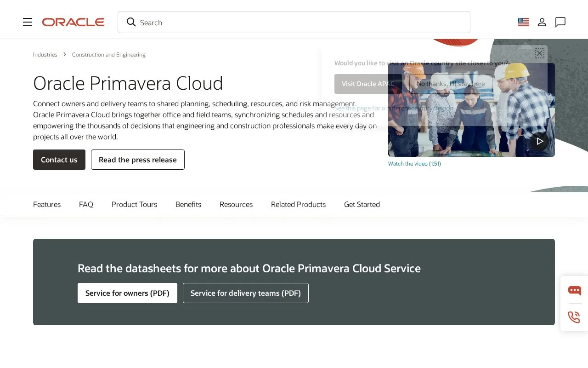The image size is (588, 368).
Task: Open live chat from side widget
Action: coord(574,291)
